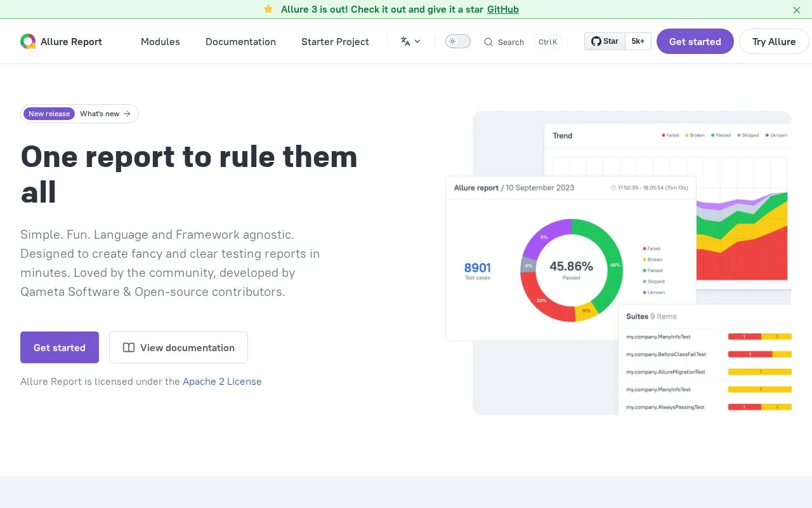The width and height of the screenshot is (812, 508).
Task: Click the header Get started button
Action: tap(695, 41)
